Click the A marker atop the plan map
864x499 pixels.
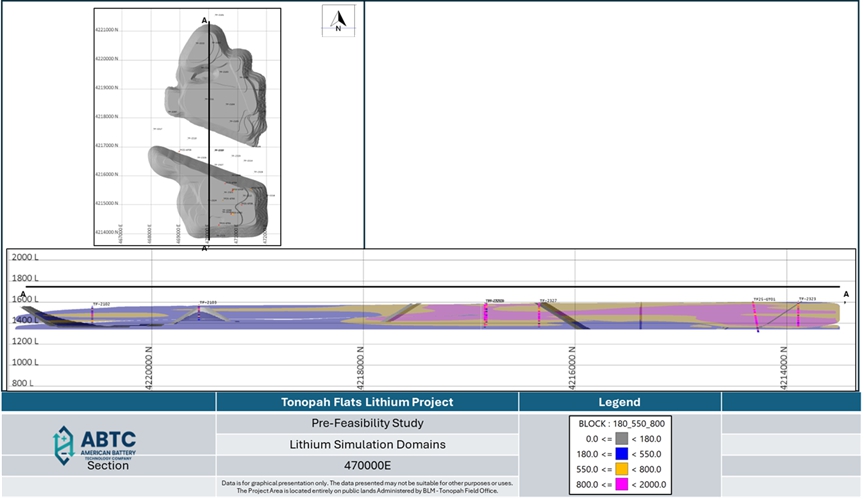click(x=205, y=20)
